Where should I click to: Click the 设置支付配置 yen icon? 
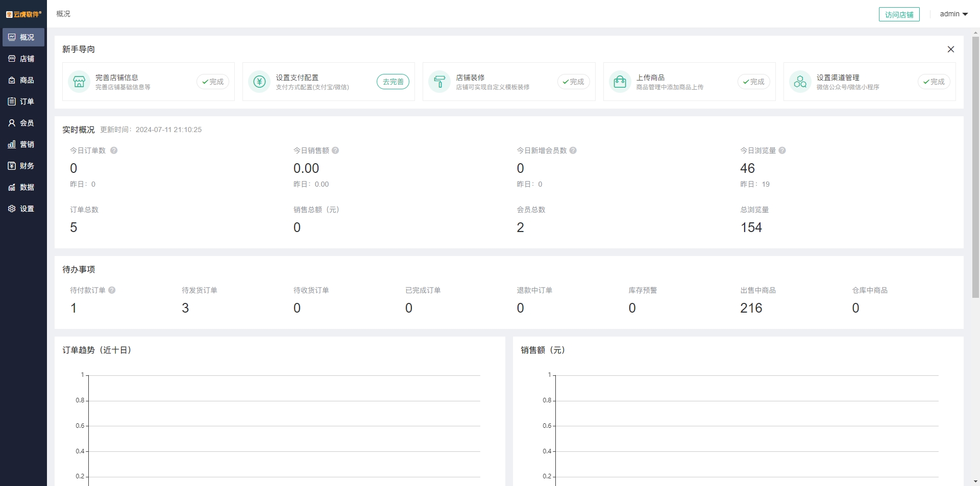pyautogui.click(x=259, y=82)
